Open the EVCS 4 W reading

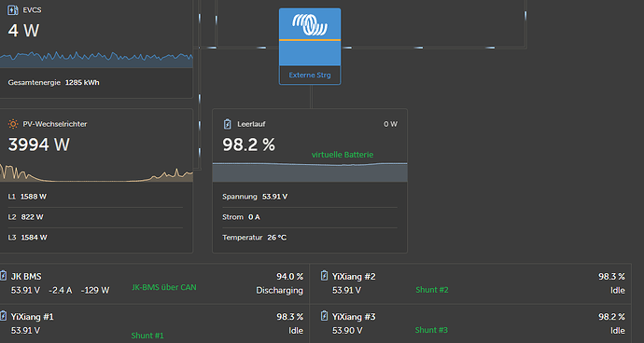(23, 31)
